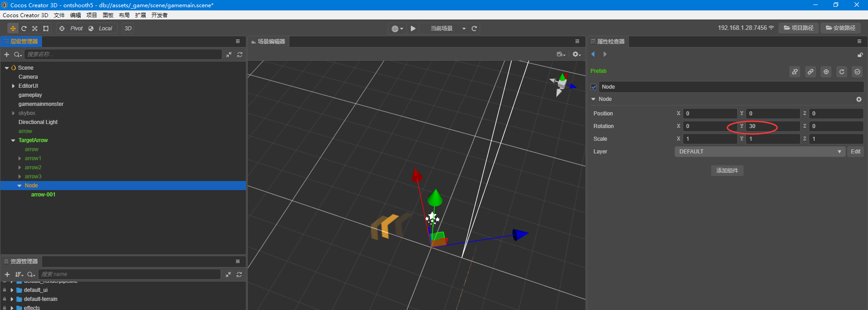Toggle the Node active checkbox
This screenshot has height=310, width=868.
[594, 87]
